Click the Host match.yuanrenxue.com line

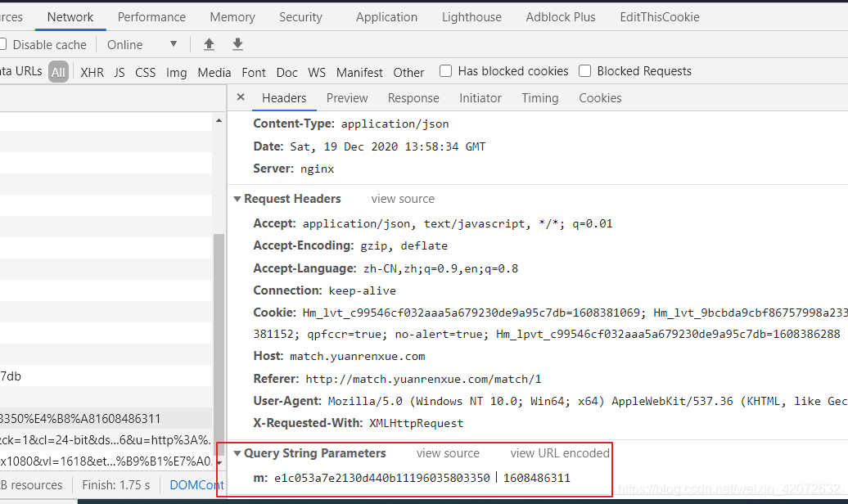pos(339,356)
